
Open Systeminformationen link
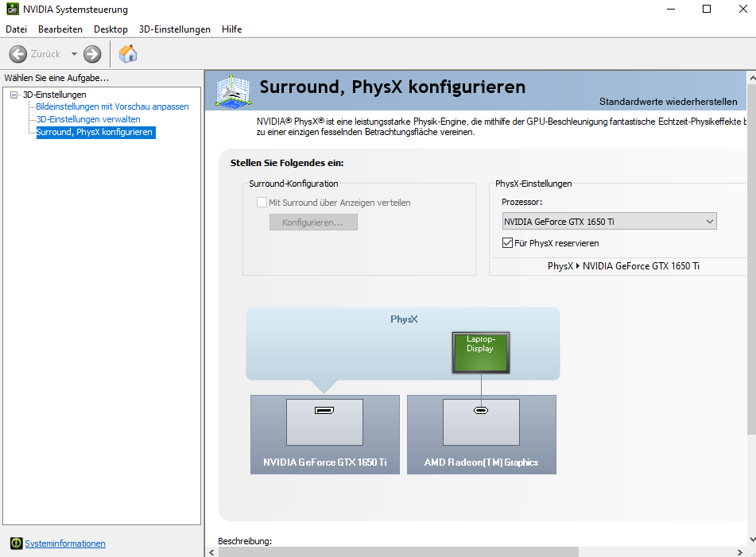tap(65, 543)
